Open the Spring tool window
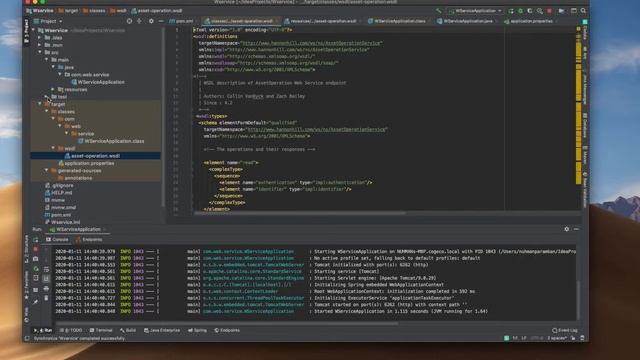Screen dimensions: 640x360 [198, 330]
